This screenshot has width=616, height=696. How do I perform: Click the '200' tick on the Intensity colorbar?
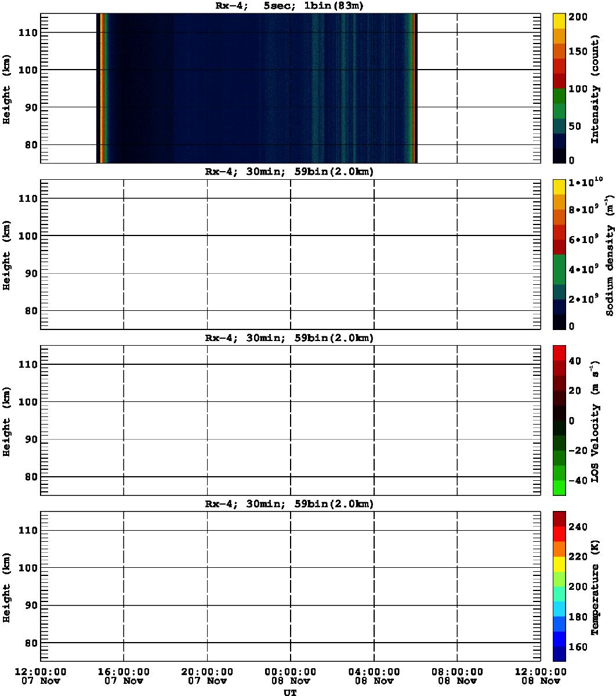click(578, 18)
